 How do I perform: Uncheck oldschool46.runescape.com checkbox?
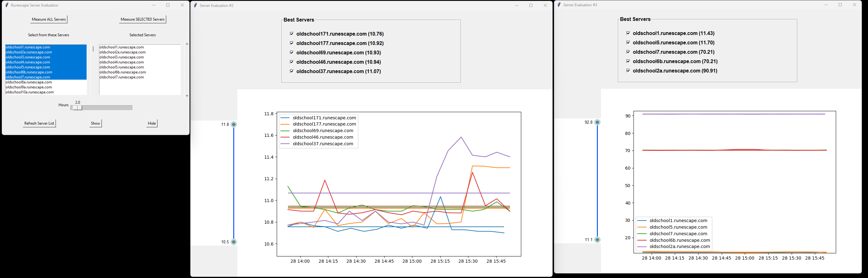pyautogui.click(x=292, y=62)
